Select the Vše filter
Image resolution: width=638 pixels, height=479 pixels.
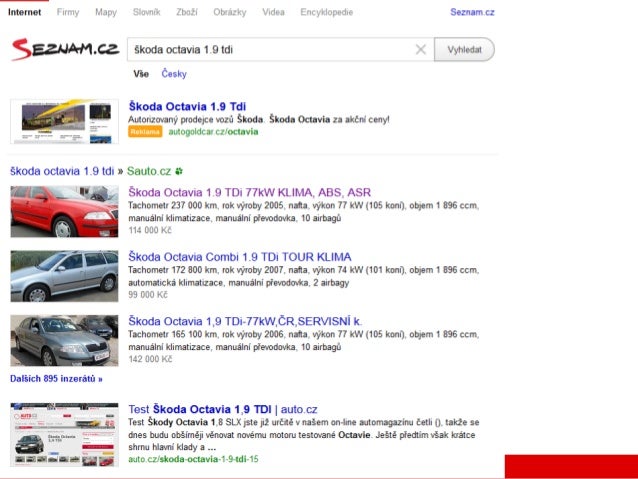141,74
